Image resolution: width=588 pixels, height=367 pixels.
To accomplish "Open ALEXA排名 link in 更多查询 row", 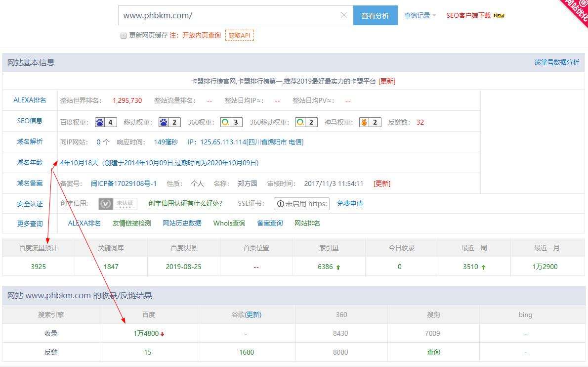I will point(84,223).
